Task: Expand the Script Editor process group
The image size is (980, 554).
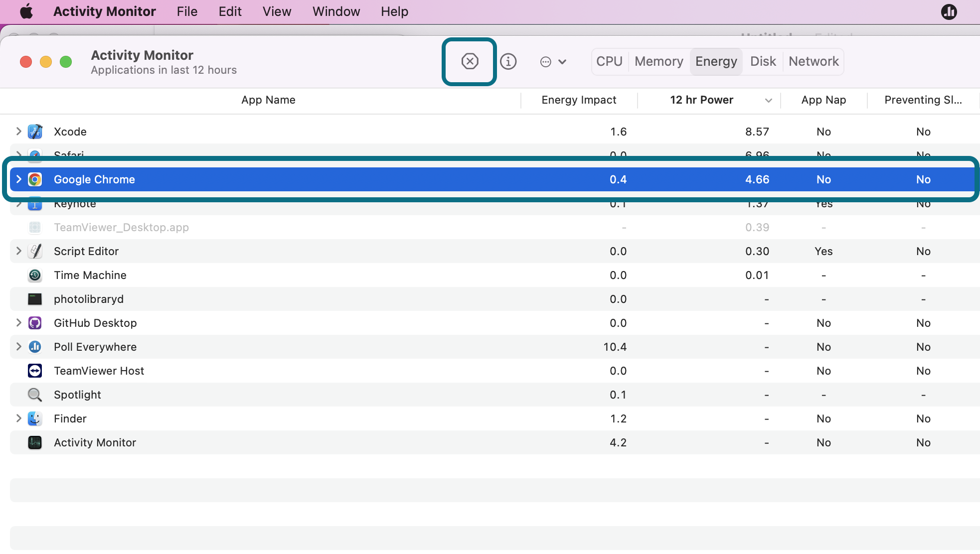Action: pyautogui.click(x=18, y=251)
